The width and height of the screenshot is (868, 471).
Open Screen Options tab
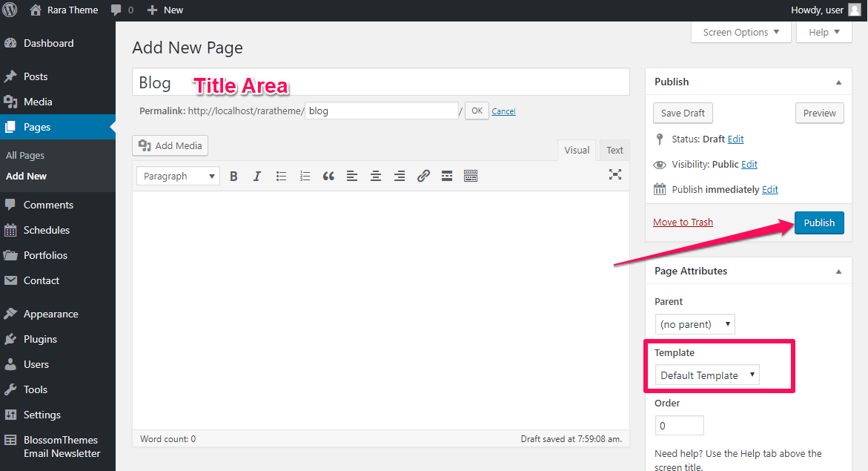coord(741,32)
